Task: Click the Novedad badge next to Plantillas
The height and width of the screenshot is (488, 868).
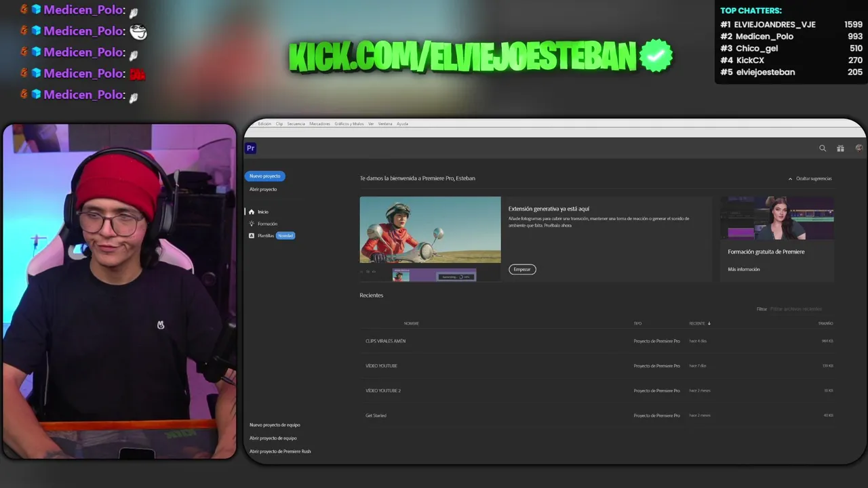Action: [x=285, y=236]
